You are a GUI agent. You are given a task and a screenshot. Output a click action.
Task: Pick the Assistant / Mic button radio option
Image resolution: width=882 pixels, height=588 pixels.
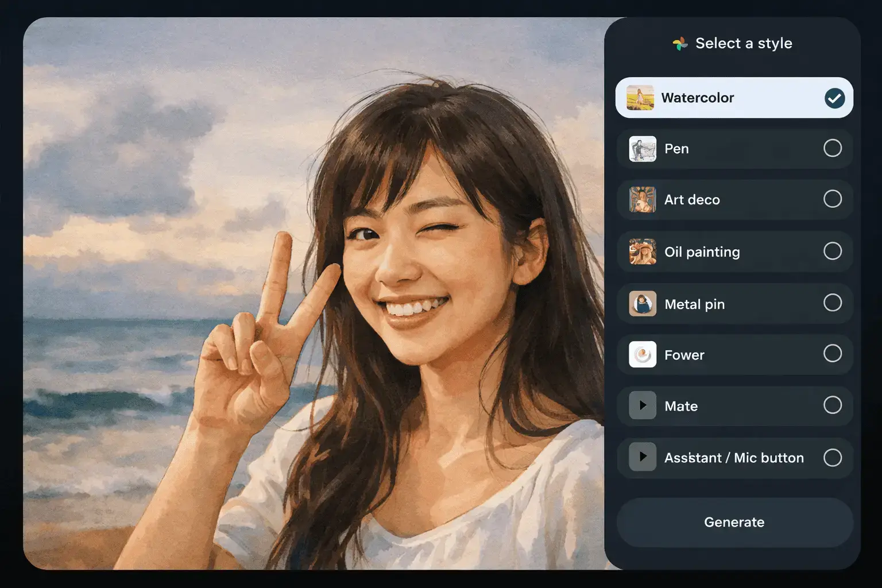(x=833, y=458)
